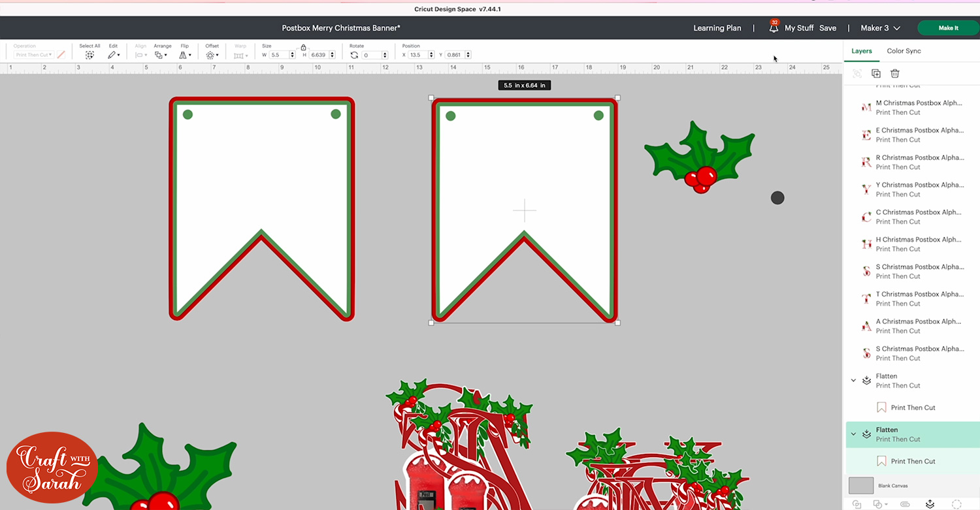
Task: Click the Warp tool icon
Action: click(x=240, y=56)
